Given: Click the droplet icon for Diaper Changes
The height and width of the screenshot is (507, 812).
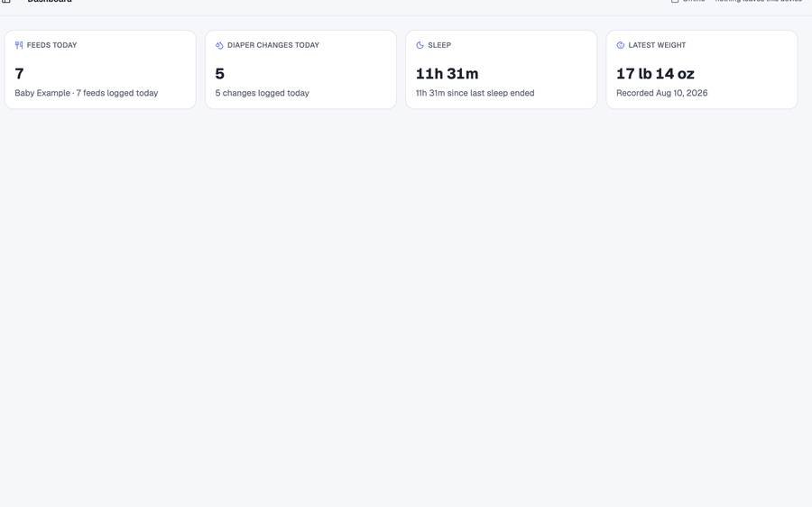Looking at the screenshot, I should 219,45.
